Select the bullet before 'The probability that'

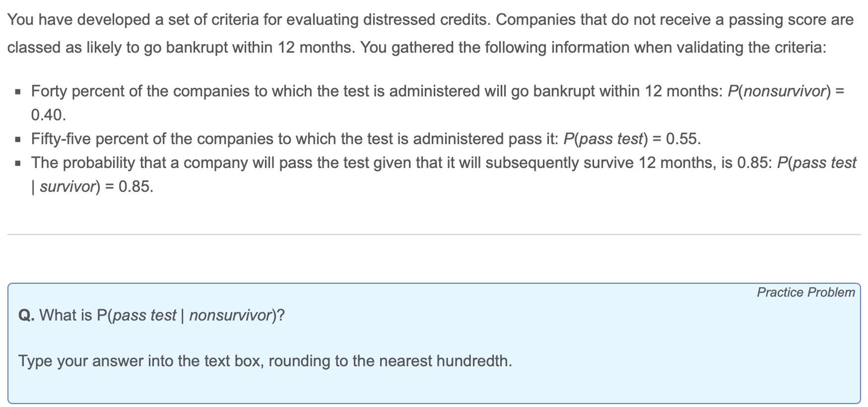click(18, 163)
